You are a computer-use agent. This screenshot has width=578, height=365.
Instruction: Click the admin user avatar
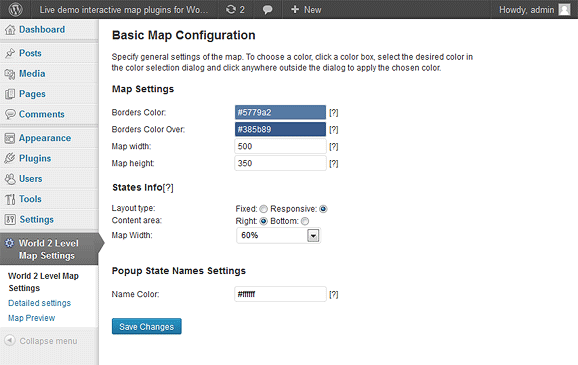564,10
